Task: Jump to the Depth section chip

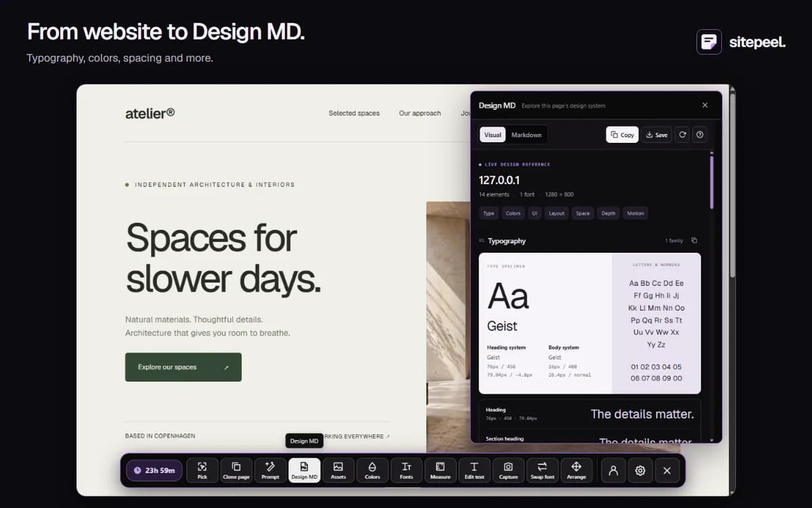Action: 608,213
